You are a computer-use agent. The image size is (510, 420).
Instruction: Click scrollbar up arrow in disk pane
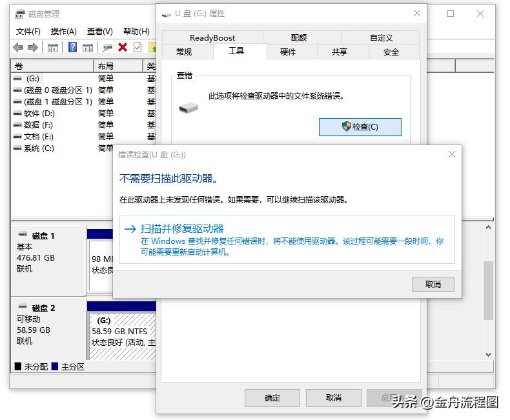point(488,228)
